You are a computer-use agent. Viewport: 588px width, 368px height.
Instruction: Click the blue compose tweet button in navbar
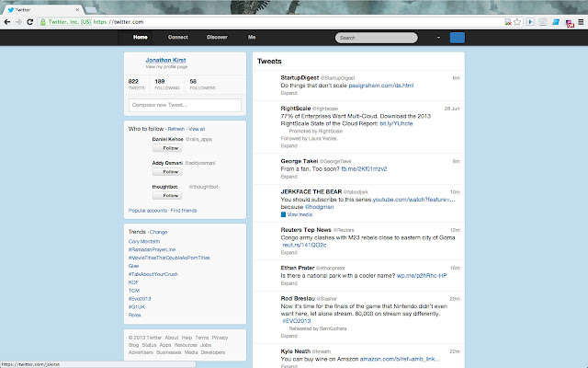tap(458, 38)
